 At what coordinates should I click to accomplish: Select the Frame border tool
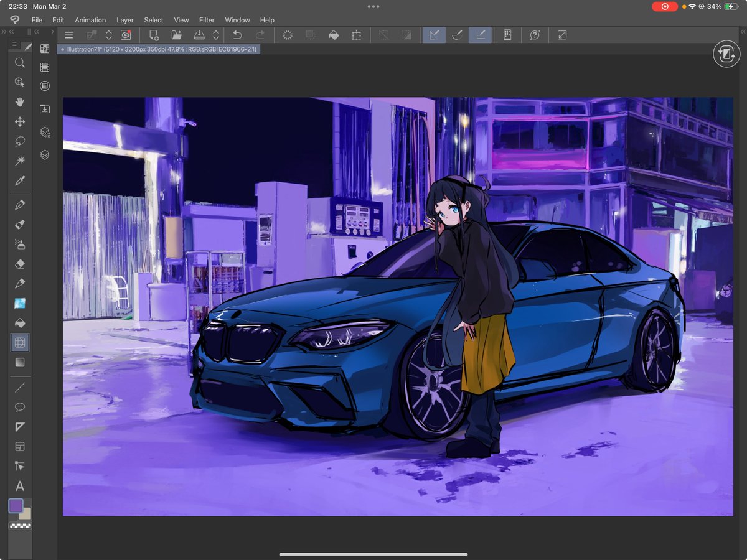tap(20, 343)
